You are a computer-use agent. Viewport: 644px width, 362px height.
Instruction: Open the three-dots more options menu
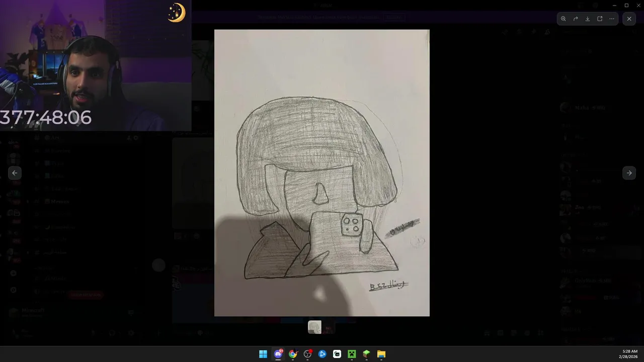(612, 19)
